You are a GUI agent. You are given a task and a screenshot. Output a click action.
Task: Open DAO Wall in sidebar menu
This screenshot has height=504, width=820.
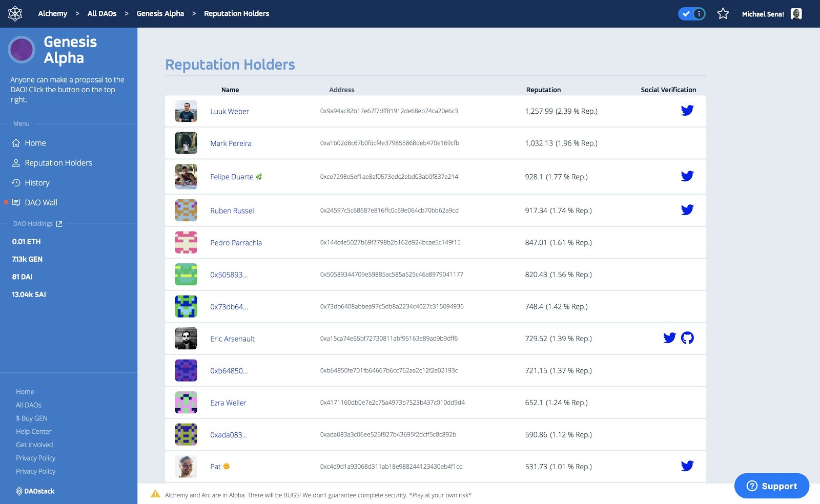(x=41, y=203)
